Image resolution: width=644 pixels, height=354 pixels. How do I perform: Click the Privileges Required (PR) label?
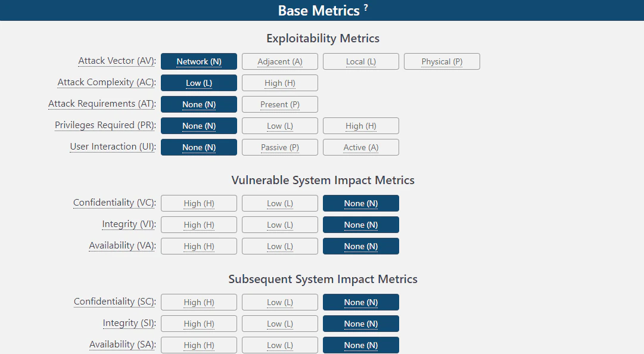point(105,125)
